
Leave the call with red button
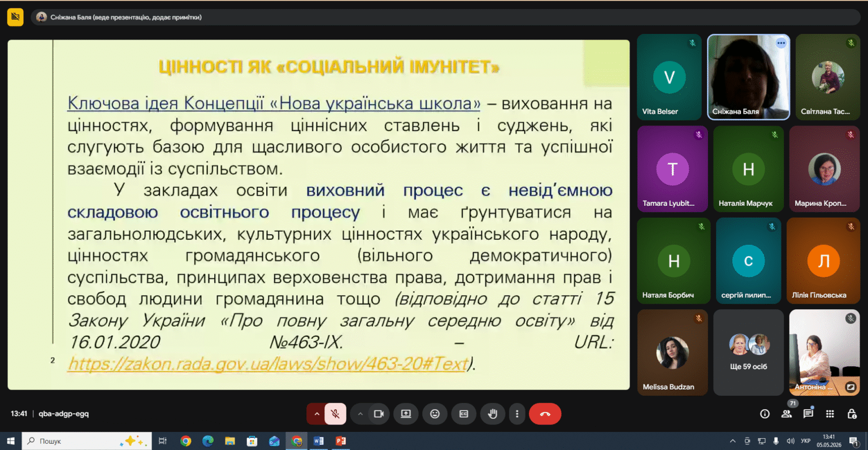click(545, 414)
